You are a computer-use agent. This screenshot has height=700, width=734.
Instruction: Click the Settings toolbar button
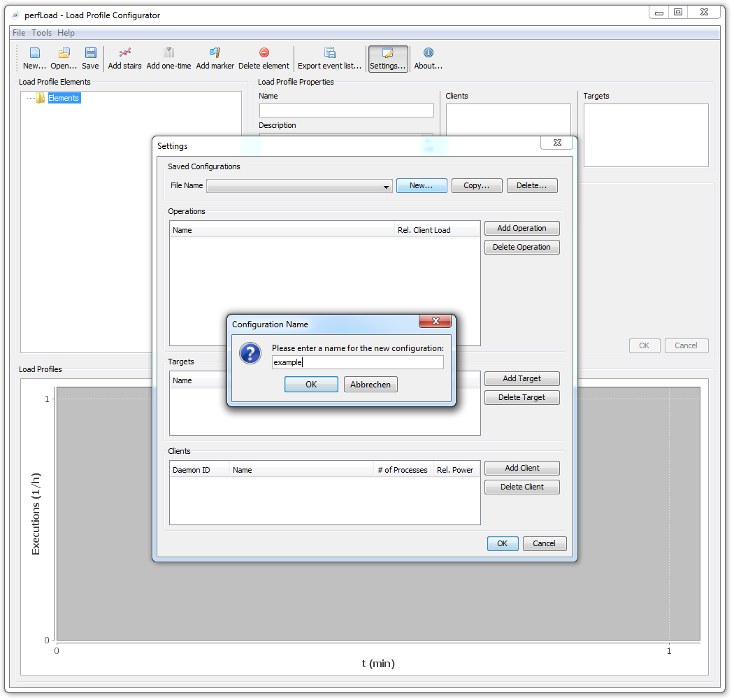pos(388,59)
